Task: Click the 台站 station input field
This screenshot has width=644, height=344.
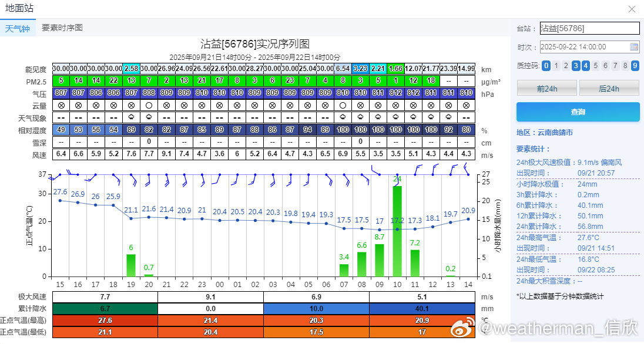Action: [x=589, y=28]
